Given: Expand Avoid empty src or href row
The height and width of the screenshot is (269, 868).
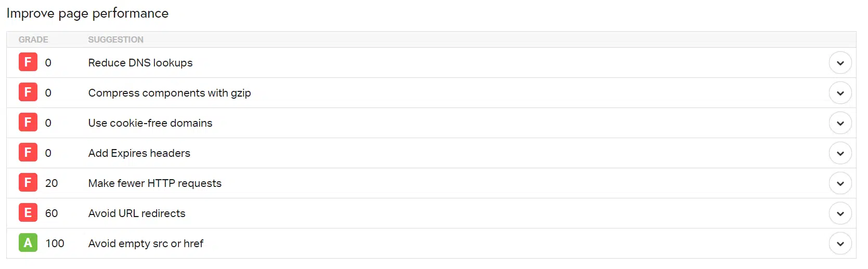Looking at the screenshot, I should pyautogui.click(x=840, y=244).
